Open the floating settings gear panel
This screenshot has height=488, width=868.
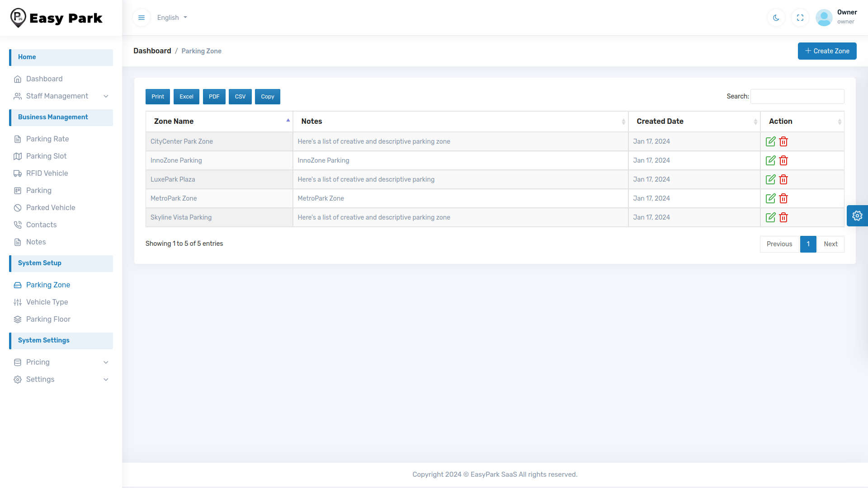(x=857, y=216)
